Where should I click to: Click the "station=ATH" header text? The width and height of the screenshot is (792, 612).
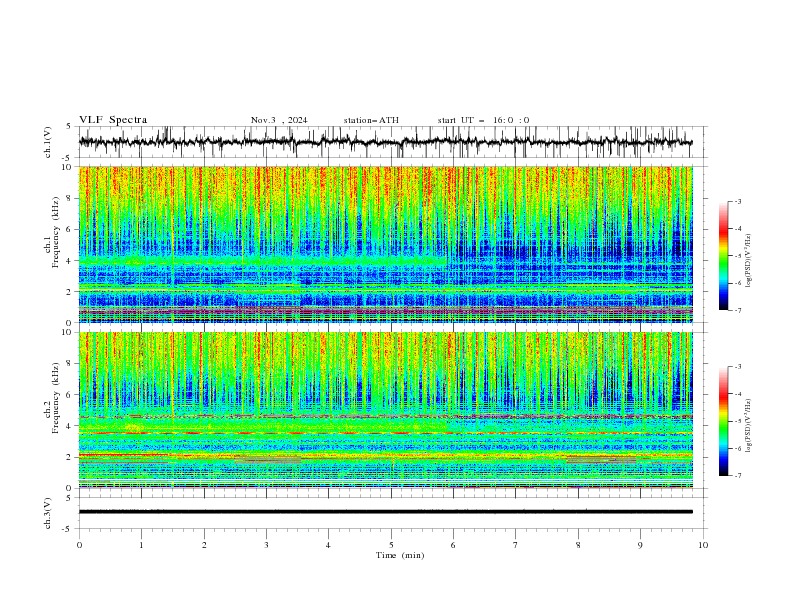coord(371,120)
